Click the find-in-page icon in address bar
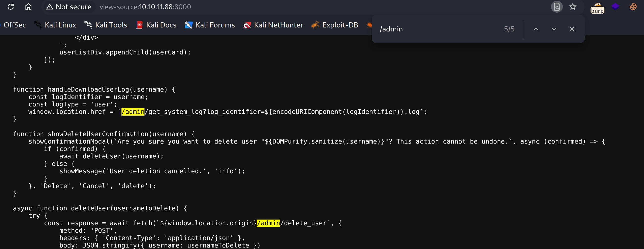The image size is (644, 249). coord(556,7)
